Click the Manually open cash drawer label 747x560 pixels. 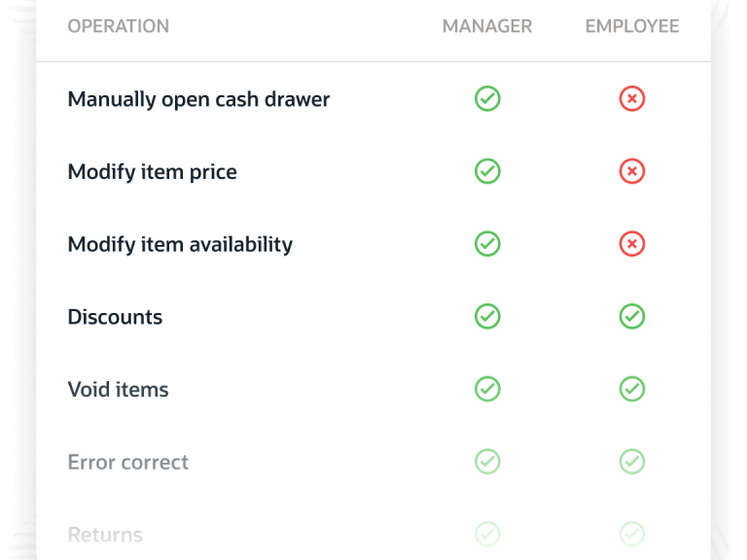198,99
